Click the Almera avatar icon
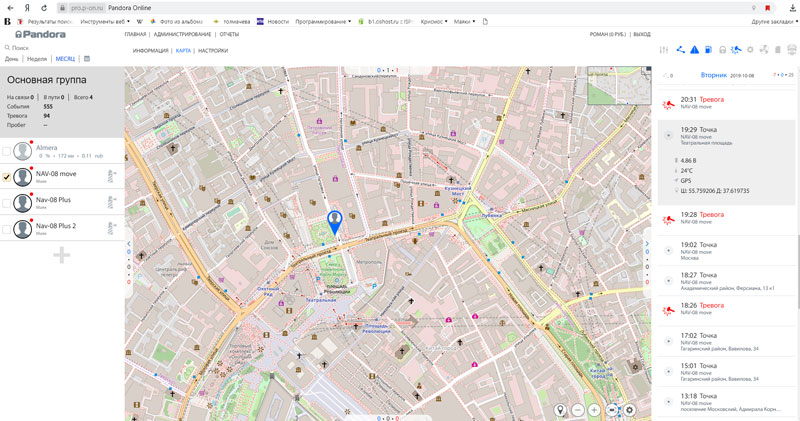 (22, 151)
